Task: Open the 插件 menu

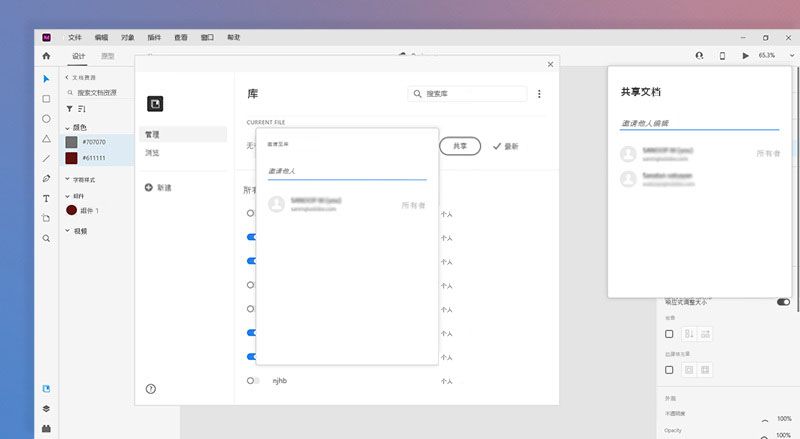Action: click(154, 37)
